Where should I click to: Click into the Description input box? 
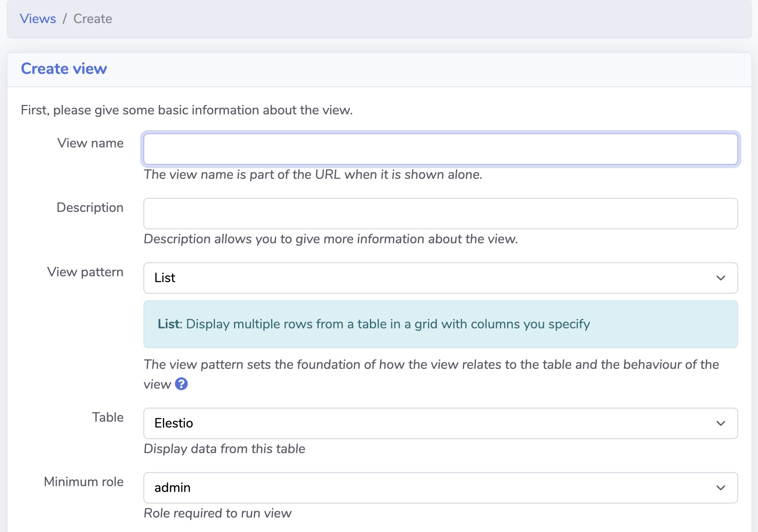(440, 214)
